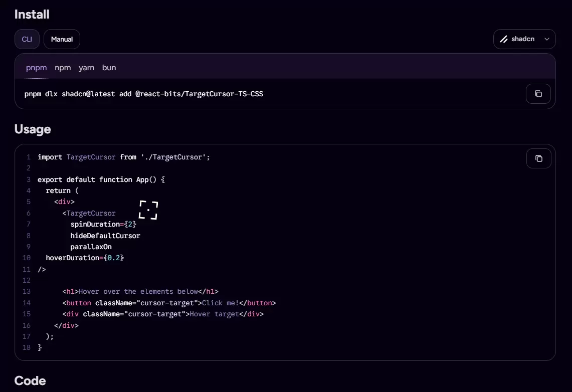Switch to Manual install mode
Screen dimensions: 572x392
62,39
